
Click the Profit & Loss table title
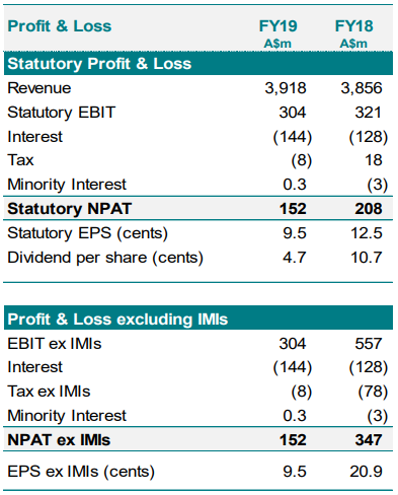coord(59,26)
